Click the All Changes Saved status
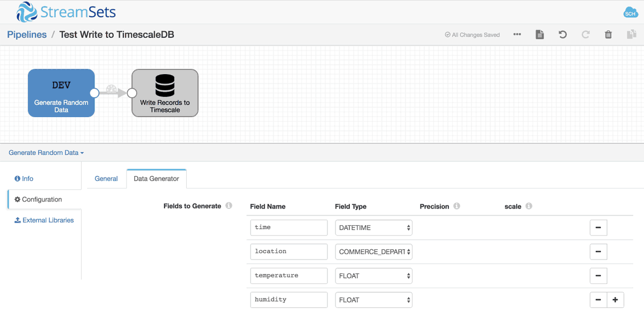The height and width of the screenshot is (316, 644). (472, 35)
